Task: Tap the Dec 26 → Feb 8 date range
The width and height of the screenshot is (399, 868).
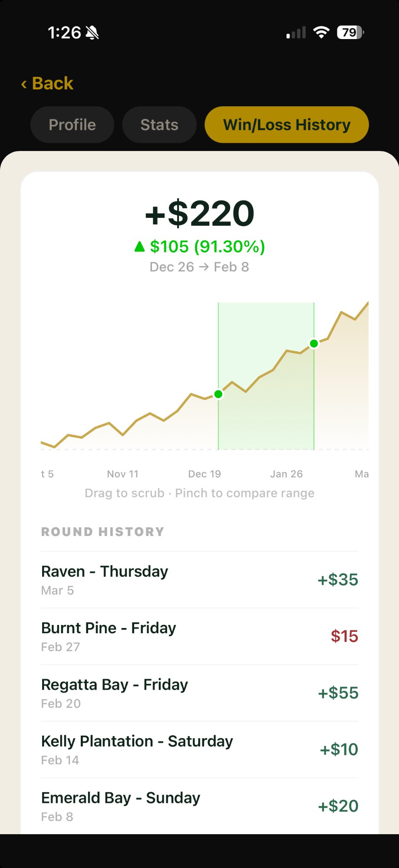Action: coord(199,267)
